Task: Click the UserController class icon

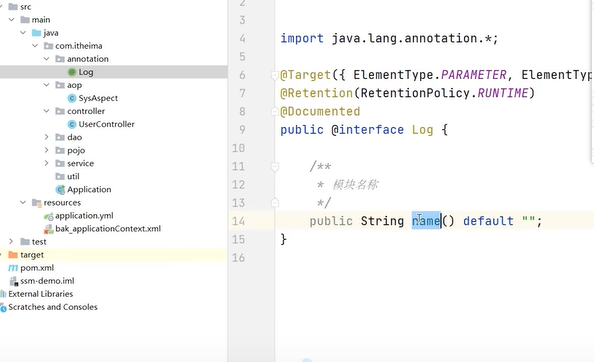Action: pos(72,124)
